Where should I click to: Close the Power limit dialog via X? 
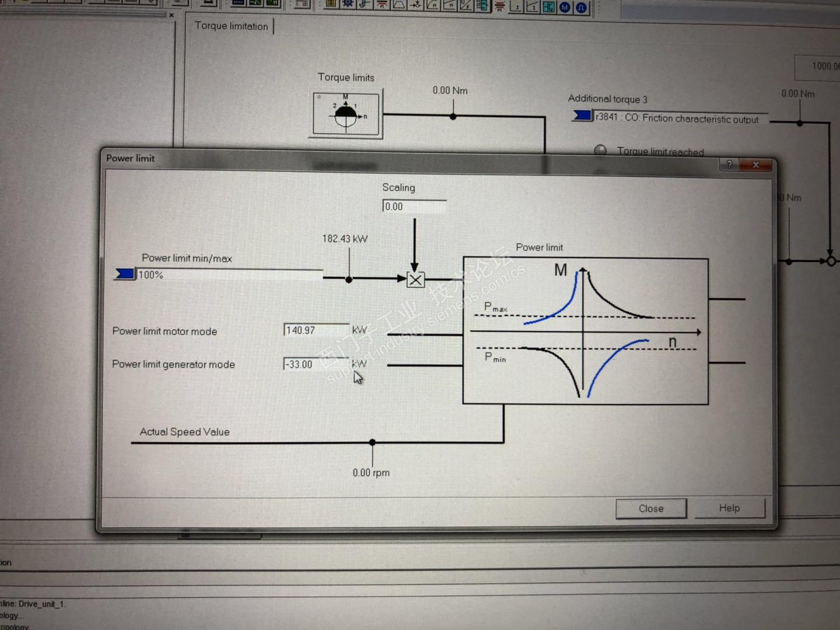click(756, 165)
